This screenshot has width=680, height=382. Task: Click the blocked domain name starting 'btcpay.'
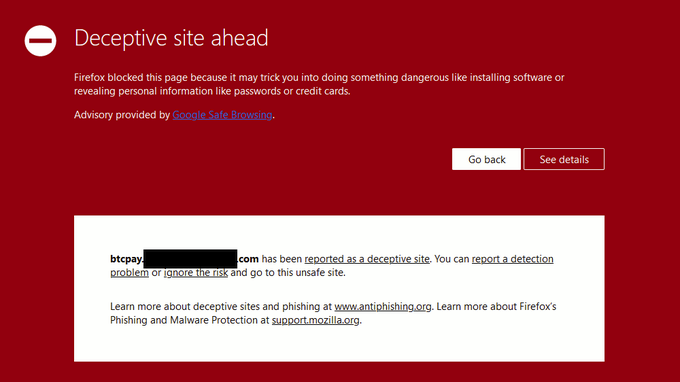pyautogui.click(x=184, y=259)
